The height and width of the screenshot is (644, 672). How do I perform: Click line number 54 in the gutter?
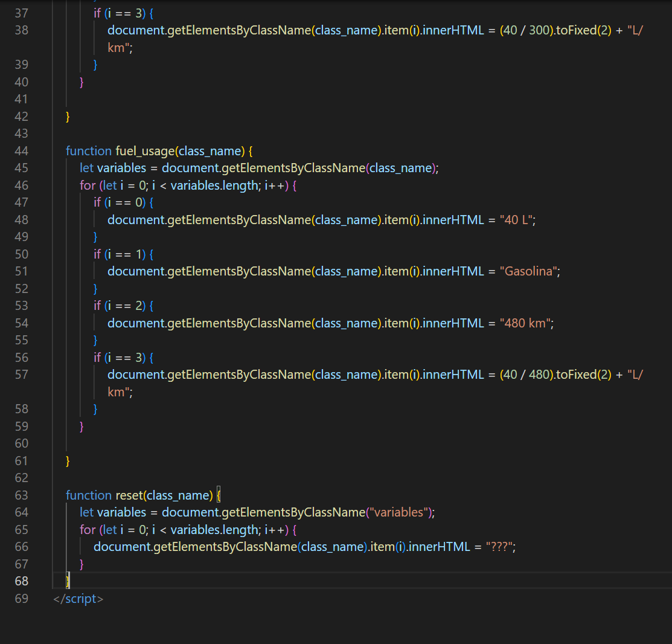(x=21, y=323)
